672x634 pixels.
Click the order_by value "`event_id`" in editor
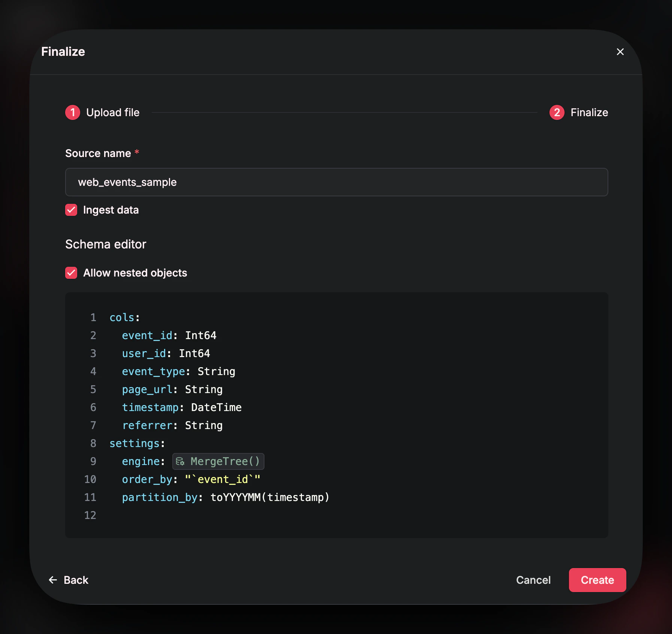[223, 479]
